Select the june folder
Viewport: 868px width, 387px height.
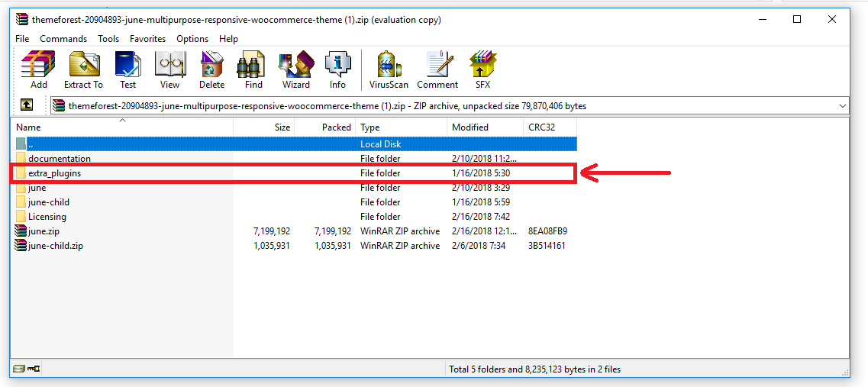pos(295,188)
